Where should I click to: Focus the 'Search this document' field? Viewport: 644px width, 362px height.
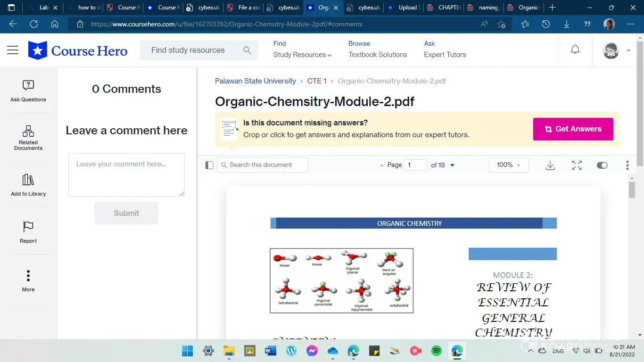coord(263,165)
